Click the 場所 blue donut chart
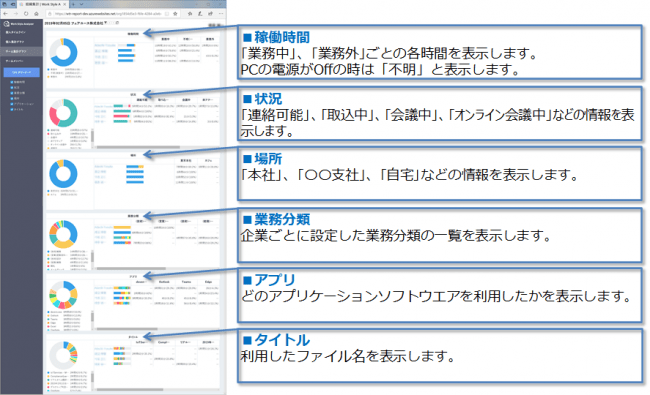The width and height of the screenshot is (650, 395). click(x=63, y=174)
